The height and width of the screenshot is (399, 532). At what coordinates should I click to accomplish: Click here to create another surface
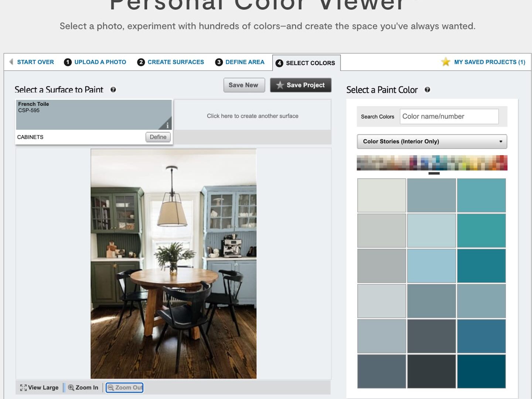pyautogui.click(x=253, y=116)
